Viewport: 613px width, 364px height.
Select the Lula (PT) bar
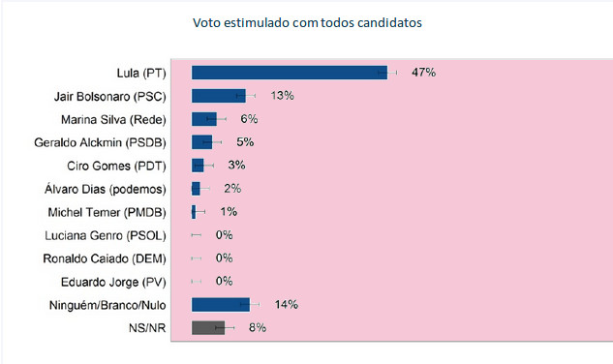(x=290, y=73)
